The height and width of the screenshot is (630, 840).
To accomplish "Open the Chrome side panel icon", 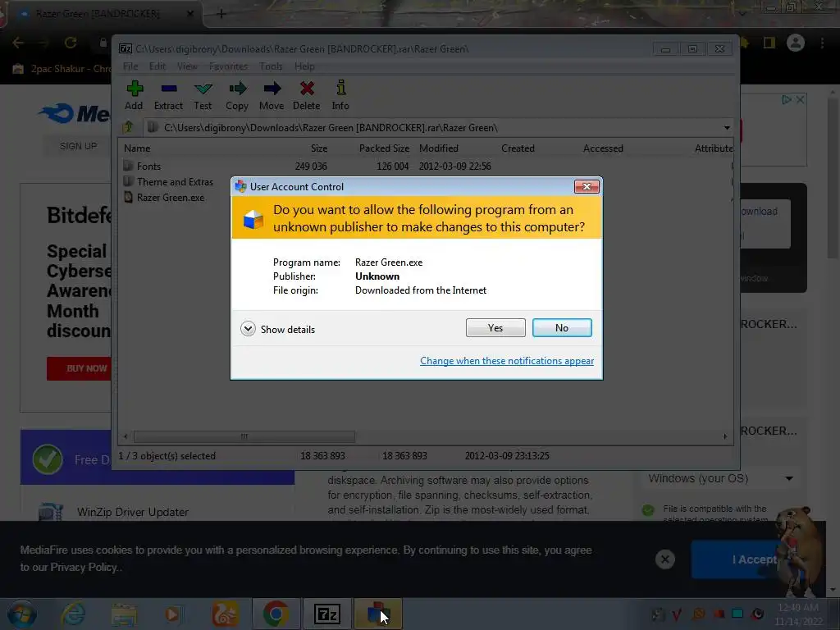I will [x=769, y=43].
